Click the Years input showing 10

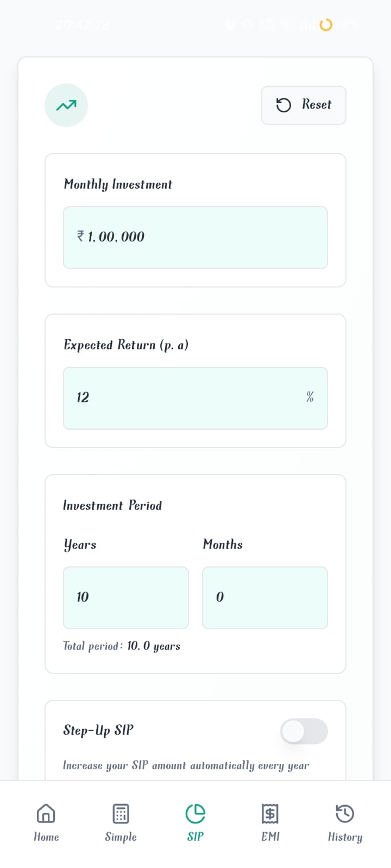(x=125, y=597)
